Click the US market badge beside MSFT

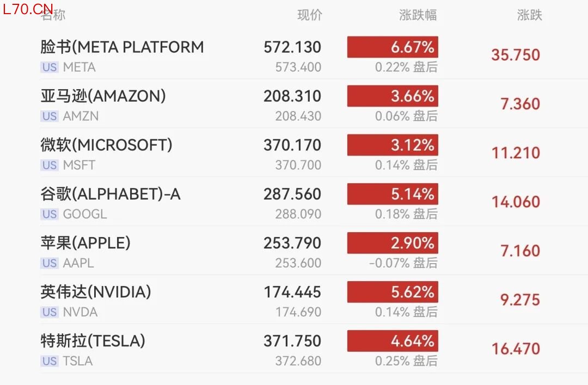coord(49,165)
